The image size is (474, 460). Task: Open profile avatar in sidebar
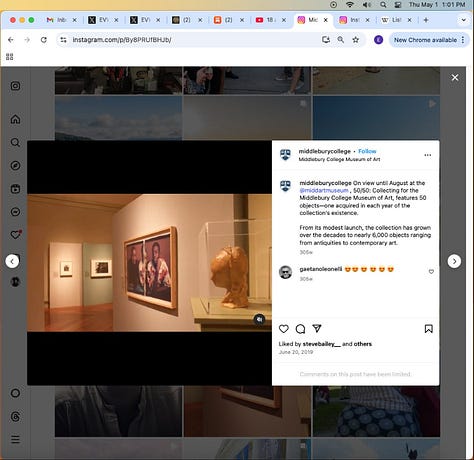[x=15, y=282]
